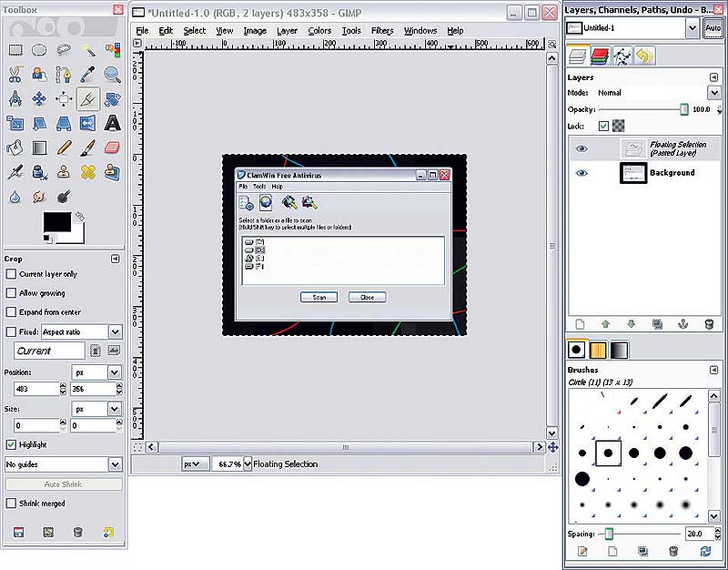
Task: Select the Rectangle Select tool
Action: 15,50
